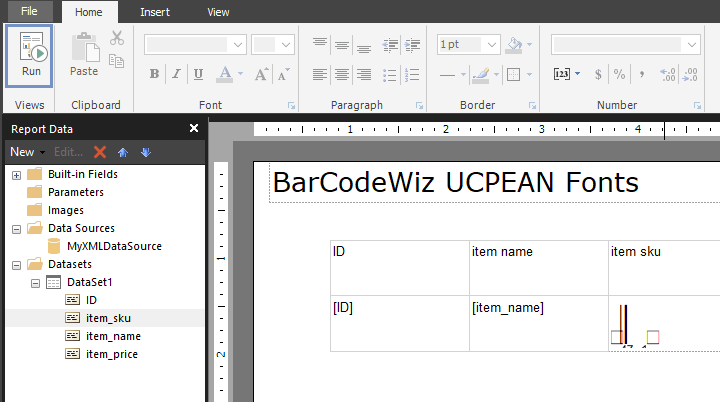Delete selected item red X
The image size is (720, 402).
(100, 152)
